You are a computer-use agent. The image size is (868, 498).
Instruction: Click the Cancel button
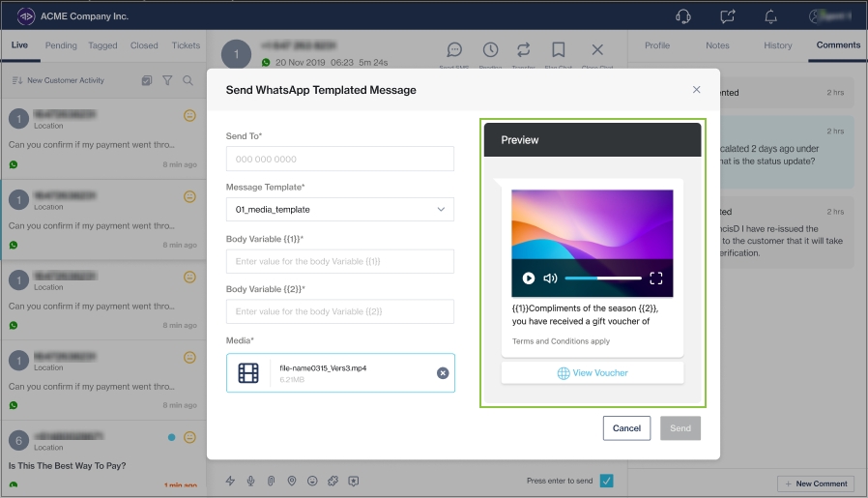pos(626,428)
